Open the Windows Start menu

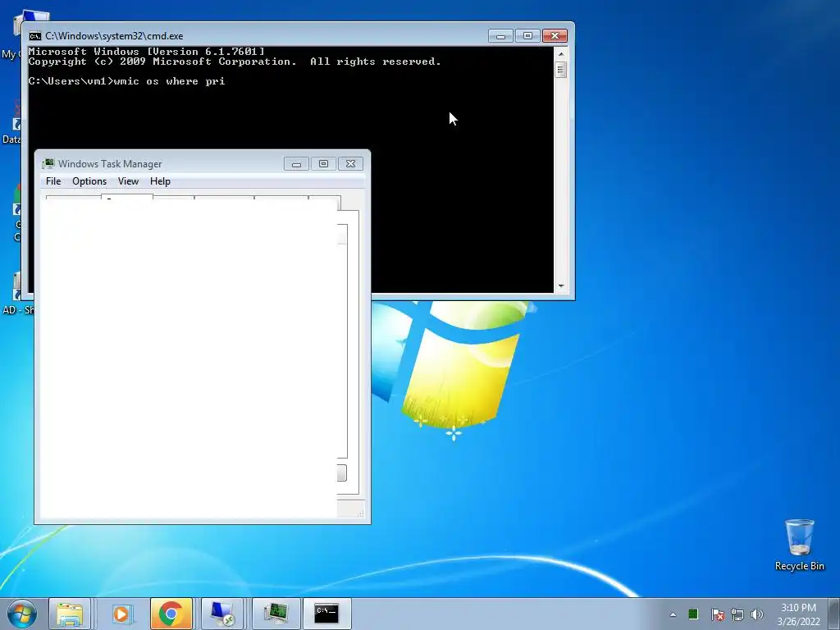(22, 614)
